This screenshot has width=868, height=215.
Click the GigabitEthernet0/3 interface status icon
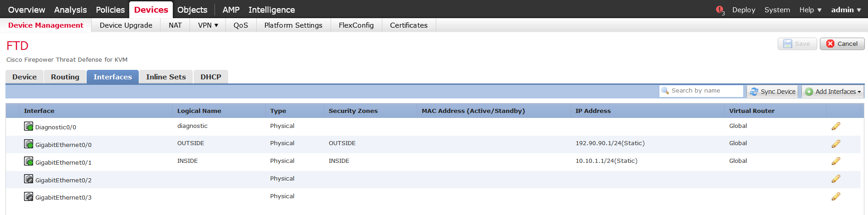(x=29, y=196)
